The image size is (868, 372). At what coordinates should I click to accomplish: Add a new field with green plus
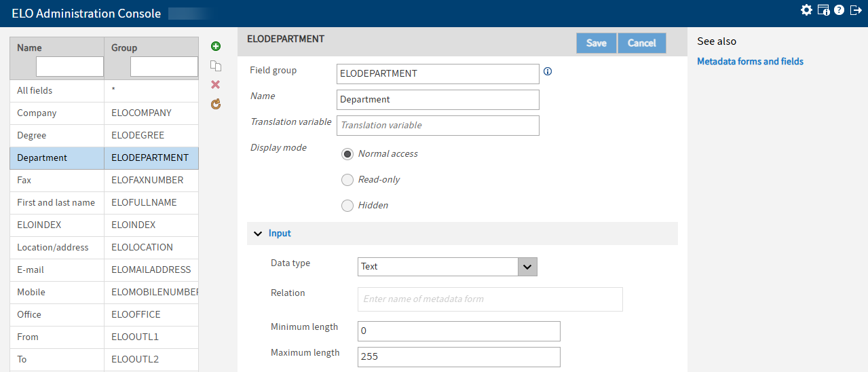coord(216,46)
